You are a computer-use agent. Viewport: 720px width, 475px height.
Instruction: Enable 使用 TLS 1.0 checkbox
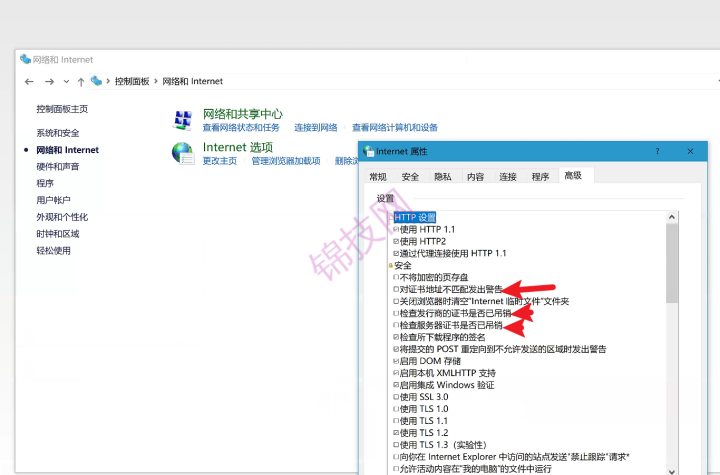(396, 409)
